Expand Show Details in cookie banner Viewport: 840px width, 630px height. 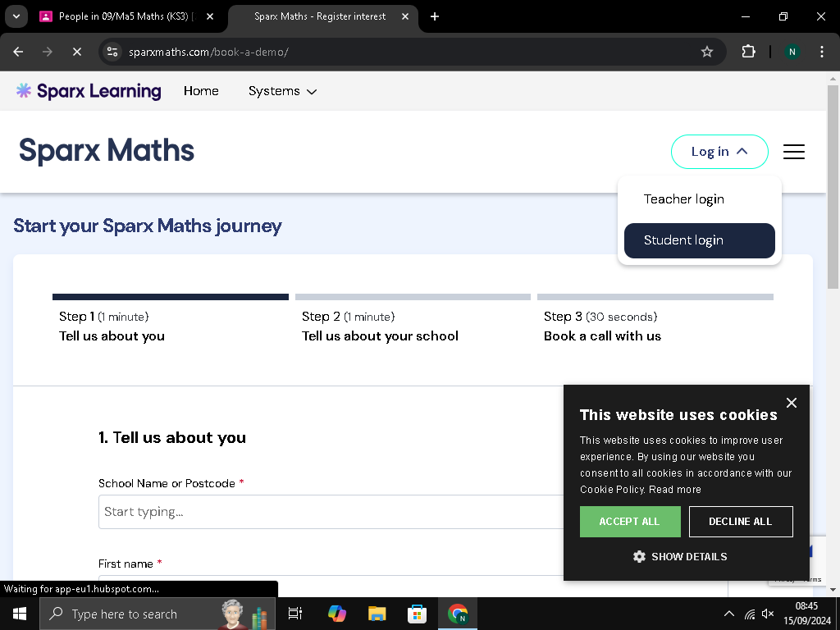(680, 557)
